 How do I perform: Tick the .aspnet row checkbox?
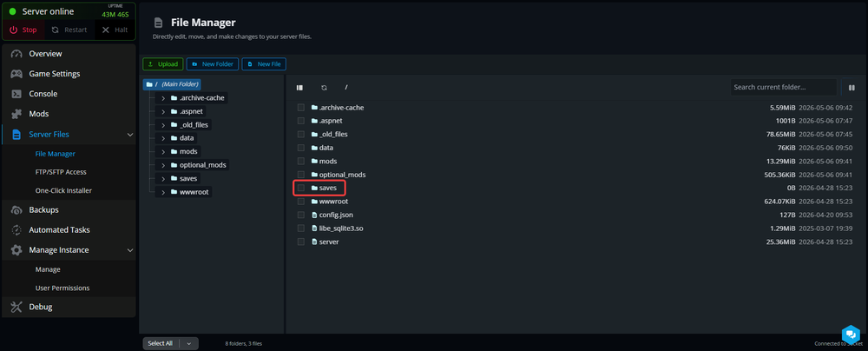coord(300,121)
